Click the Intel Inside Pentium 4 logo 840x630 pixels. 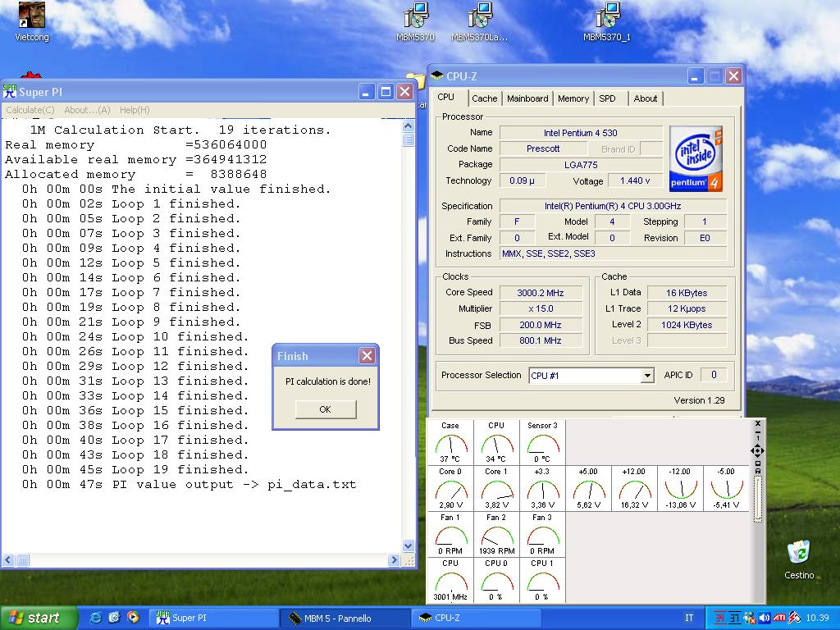tap(696, 158)
